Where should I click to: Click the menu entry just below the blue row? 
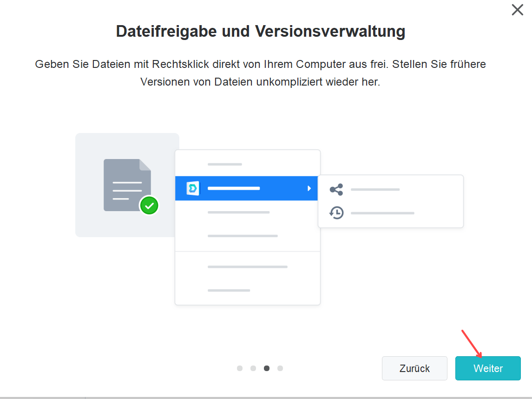pyautogui.click(x=238, y=212)
